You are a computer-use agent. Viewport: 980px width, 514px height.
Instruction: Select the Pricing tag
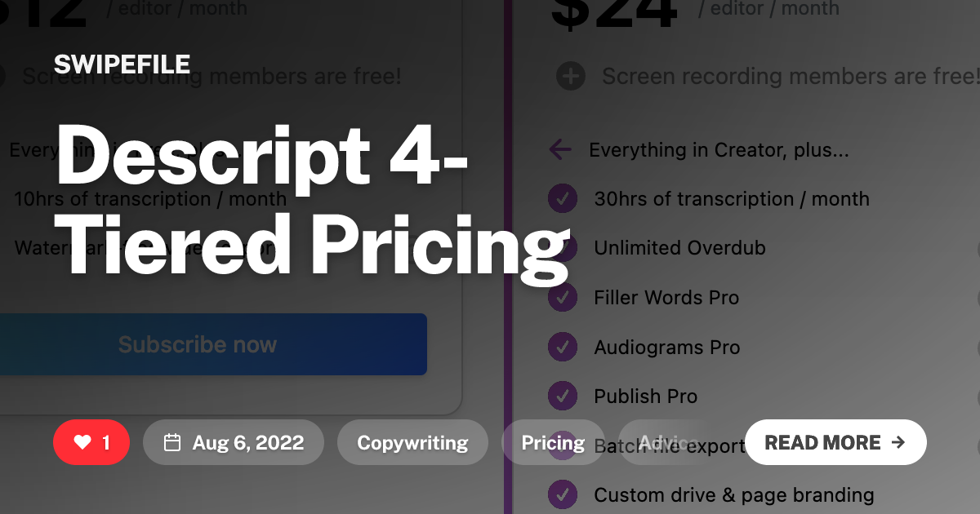point(553,442)
